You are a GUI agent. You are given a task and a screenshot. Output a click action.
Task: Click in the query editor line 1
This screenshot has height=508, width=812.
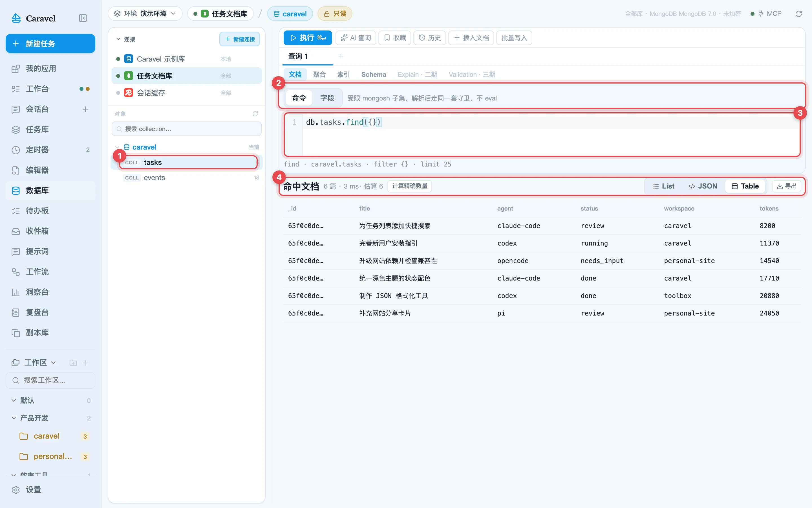[550, 122]
